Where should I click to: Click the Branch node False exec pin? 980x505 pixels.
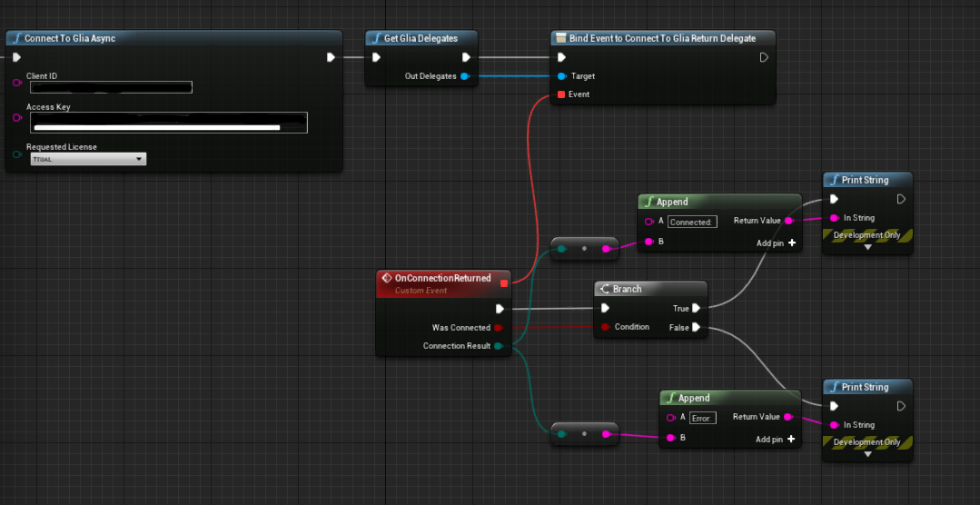[697, 327]
